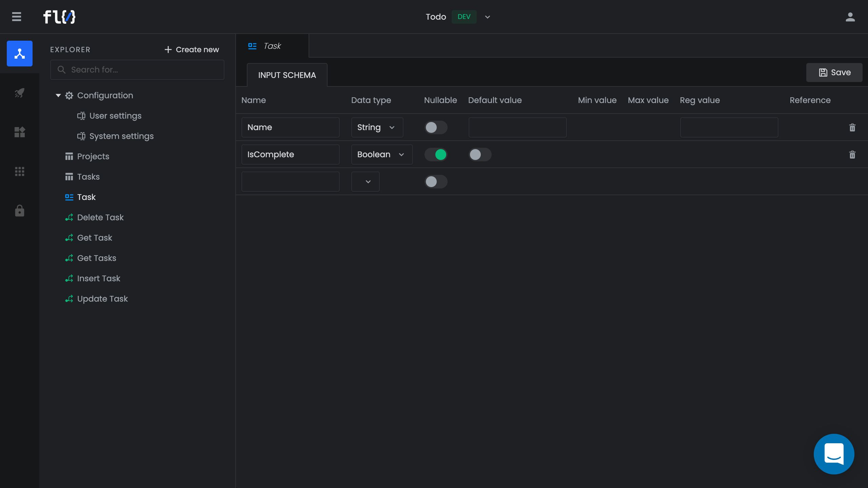The image size is (868, 488).
Task: Open the chat support bubble
Action: tap(834, 454)
